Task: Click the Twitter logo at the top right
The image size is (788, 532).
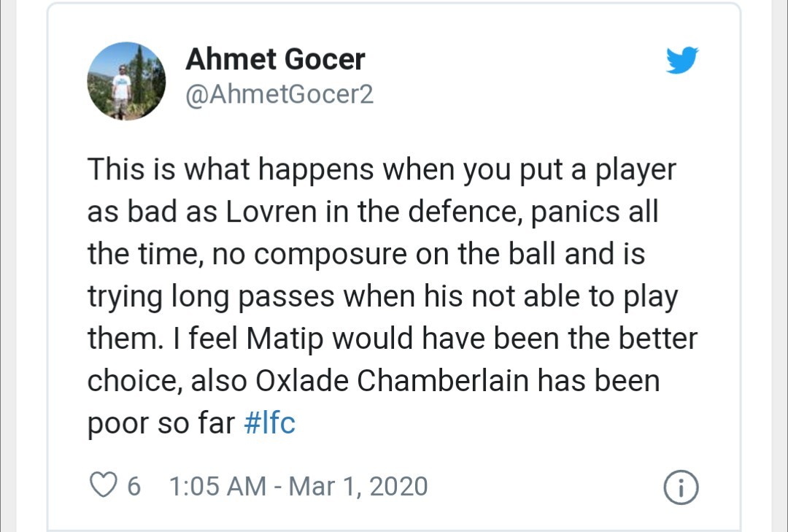Action: [682, 61]
